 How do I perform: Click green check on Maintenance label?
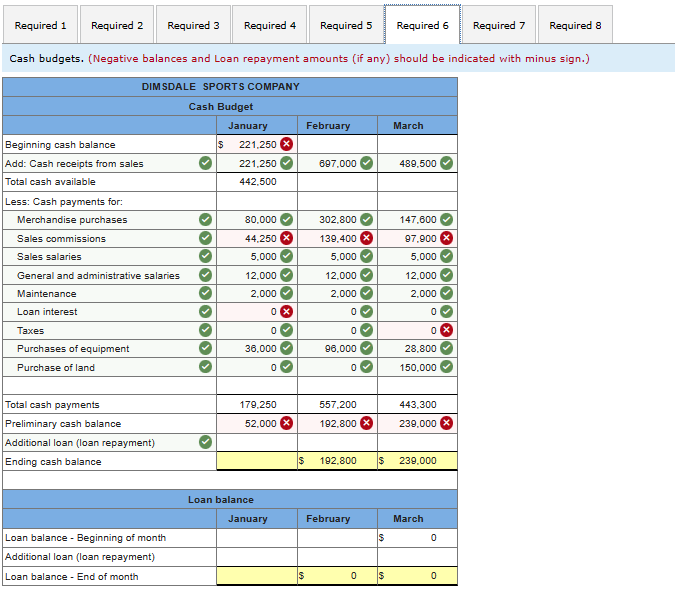tap(205, 293)
